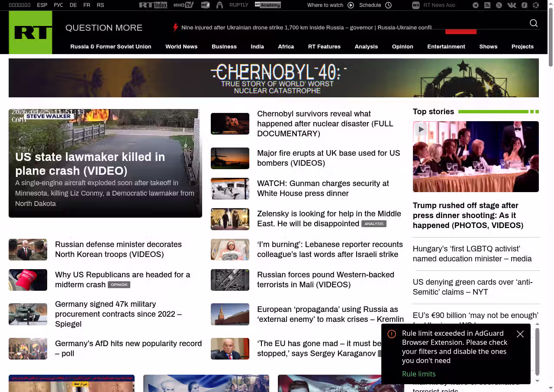Open the RSS feed icon

pyautogui.click(x=487, y=5)
